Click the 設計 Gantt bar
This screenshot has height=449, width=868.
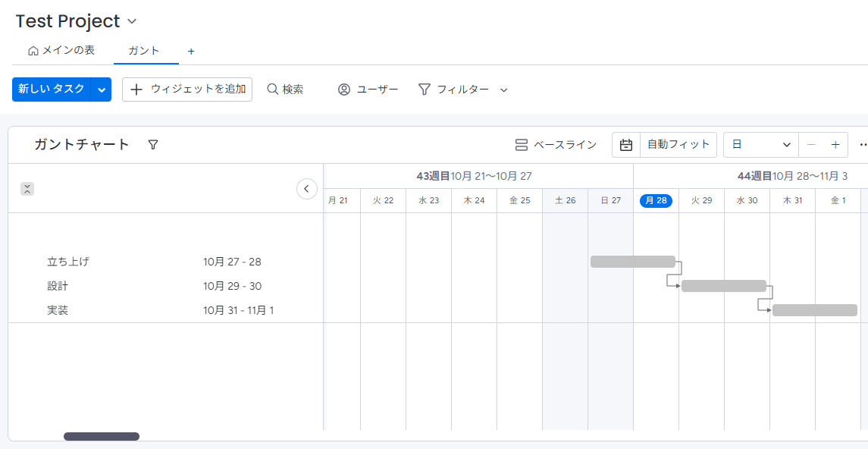(x=724, y=286)
